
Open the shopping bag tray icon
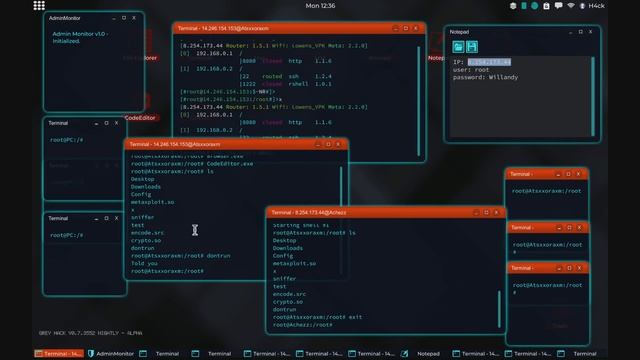click(546, 6)
